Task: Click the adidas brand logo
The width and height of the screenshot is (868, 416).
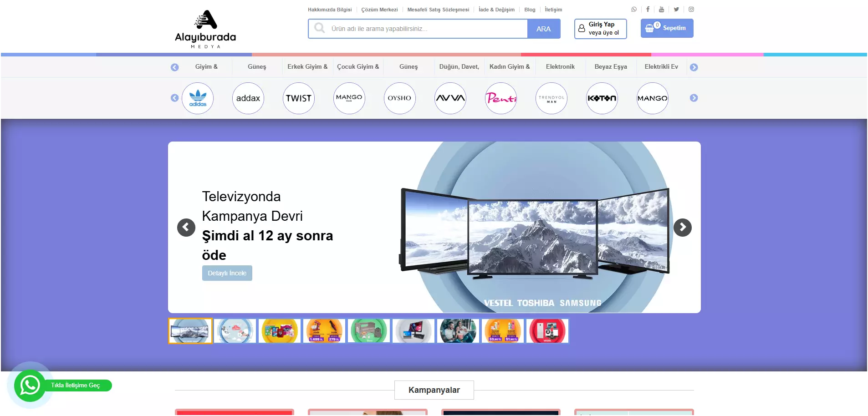Action: tap(198, 98)
